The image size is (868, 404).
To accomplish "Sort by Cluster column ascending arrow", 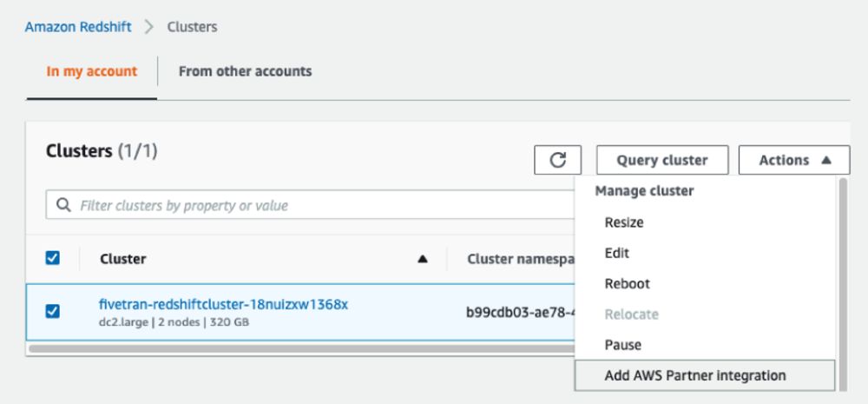I will (x=423, y=259).
